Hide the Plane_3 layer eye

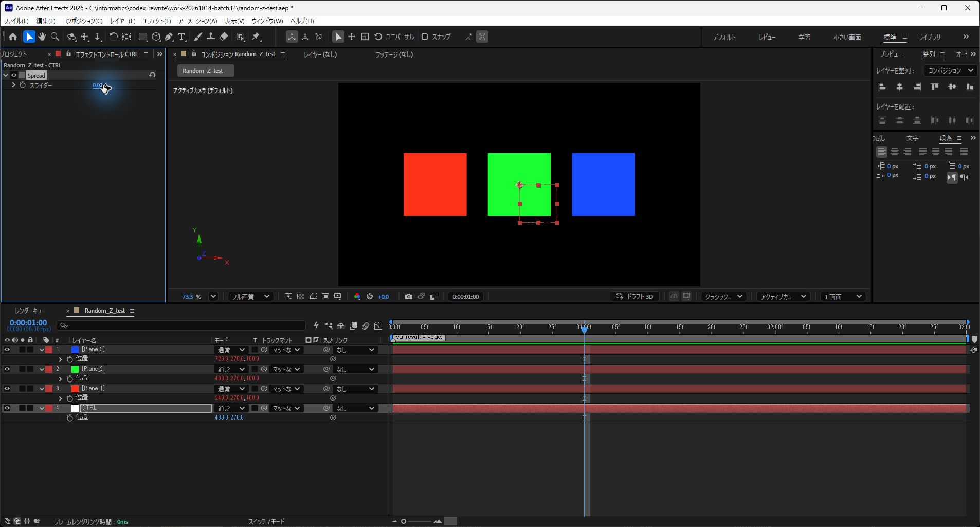[x=7, y=350]
